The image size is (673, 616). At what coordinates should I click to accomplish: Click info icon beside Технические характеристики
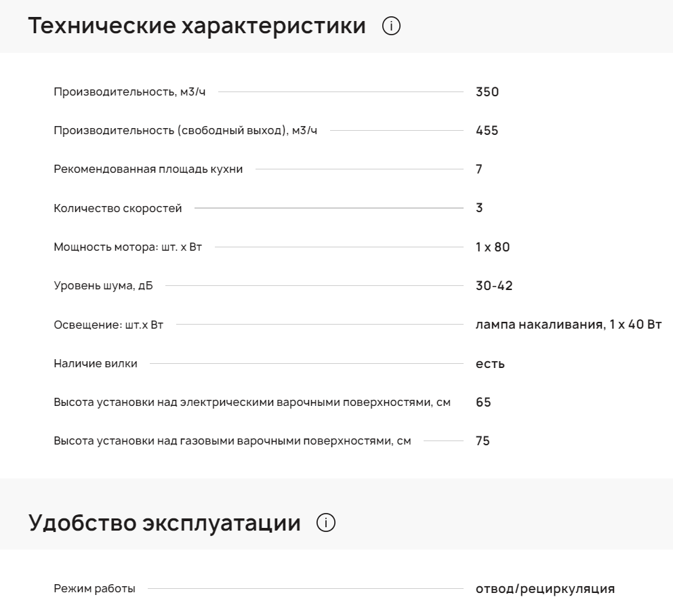click(x=392, y=26)
